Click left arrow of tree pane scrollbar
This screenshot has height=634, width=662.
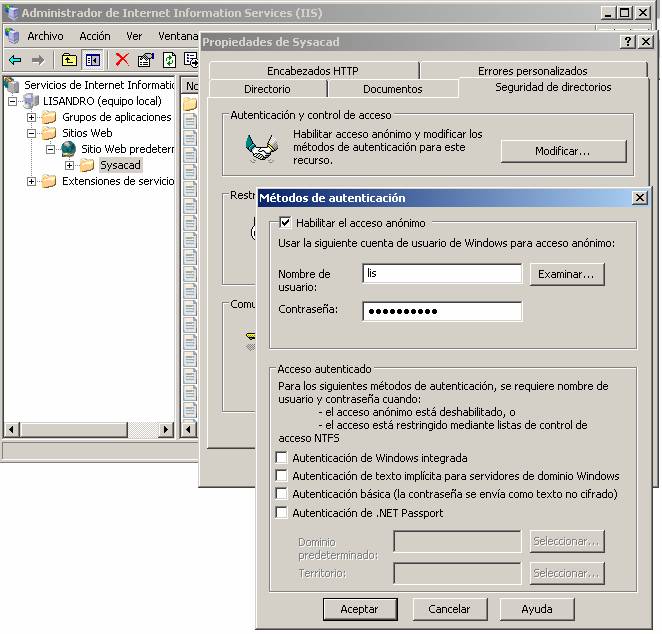point(11,430)
